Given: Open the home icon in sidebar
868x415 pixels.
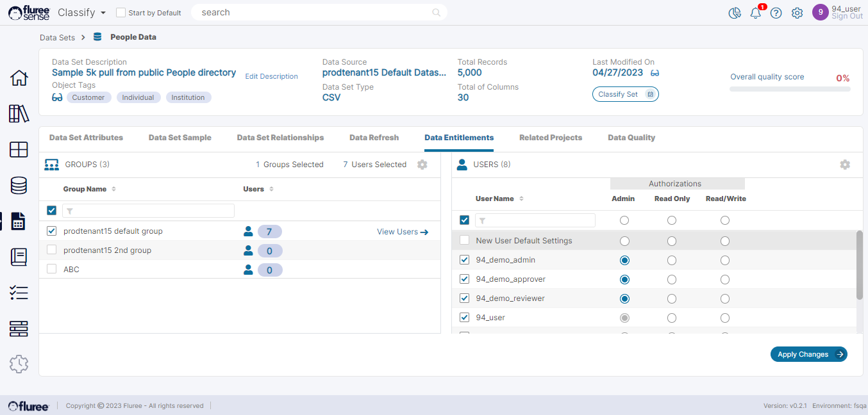Looking at the screenshot, I should pyautogui.click(x=19, y=78).
